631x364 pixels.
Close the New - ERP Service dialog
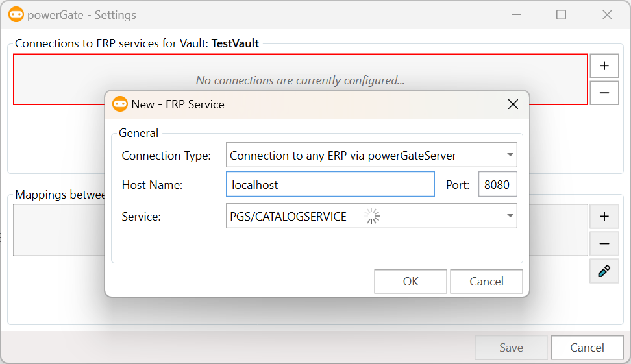tap(513, 104)
